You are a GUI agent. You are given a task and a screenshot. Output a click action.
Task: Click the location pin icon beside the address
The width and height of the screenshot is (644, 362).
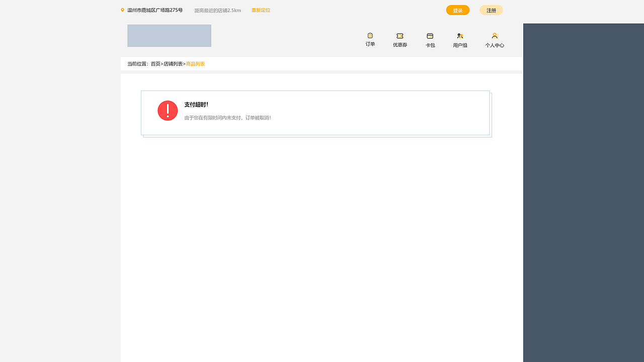pos(122,10)
